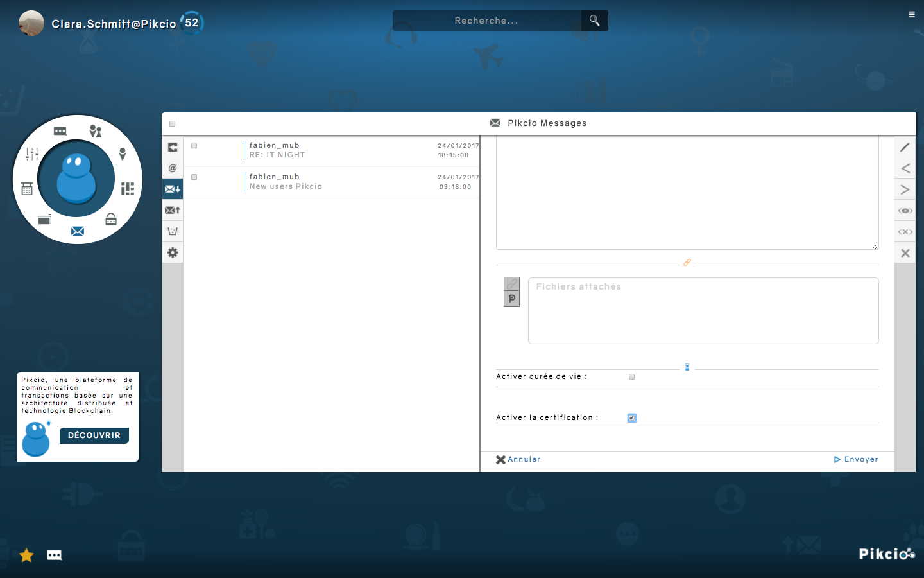
Task: Click the two-people contacts icon in wheel
Action: (x=96, y=131)
